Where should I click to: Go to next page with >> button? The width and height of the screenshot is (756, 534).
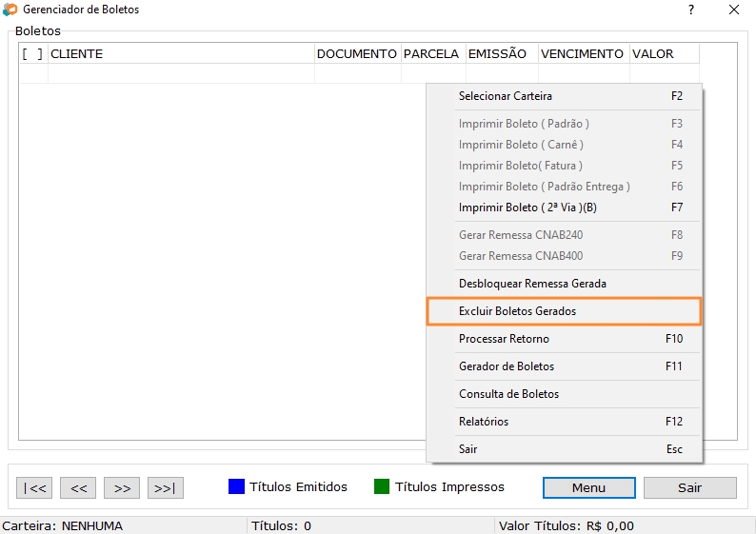click(x=122, y=488)
